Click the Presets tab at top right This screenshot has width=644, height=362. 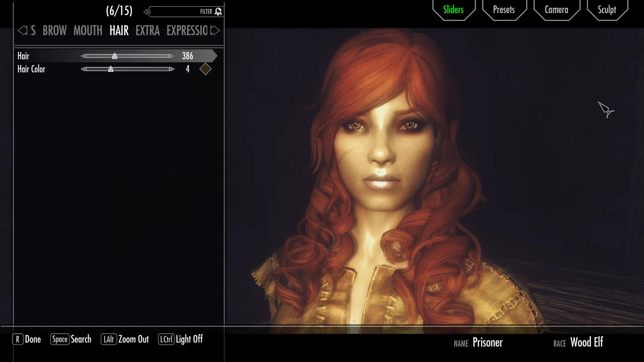pyautogui.click(x=504, y=10)
